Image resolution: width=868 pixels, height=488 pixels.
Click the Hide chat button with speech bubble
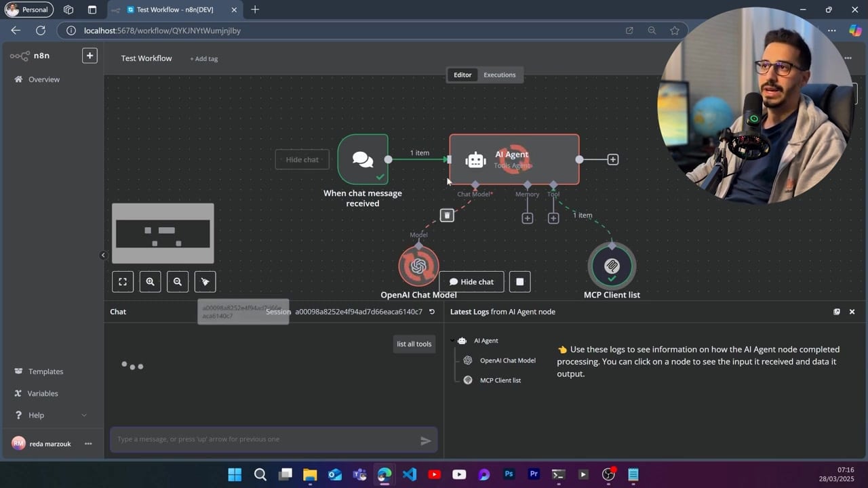pyautogui.click(x=471, y=282)
